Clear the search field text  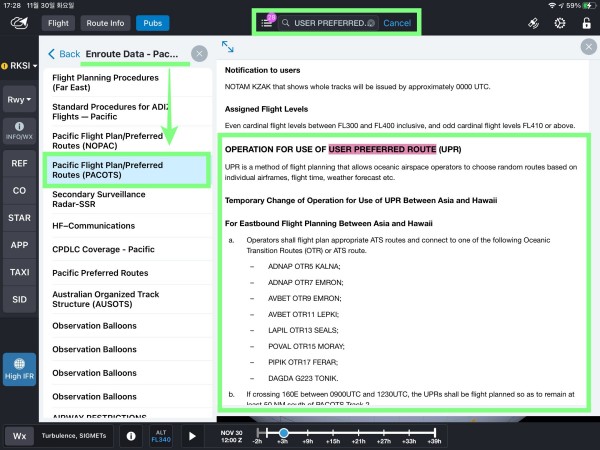[371, 22]
